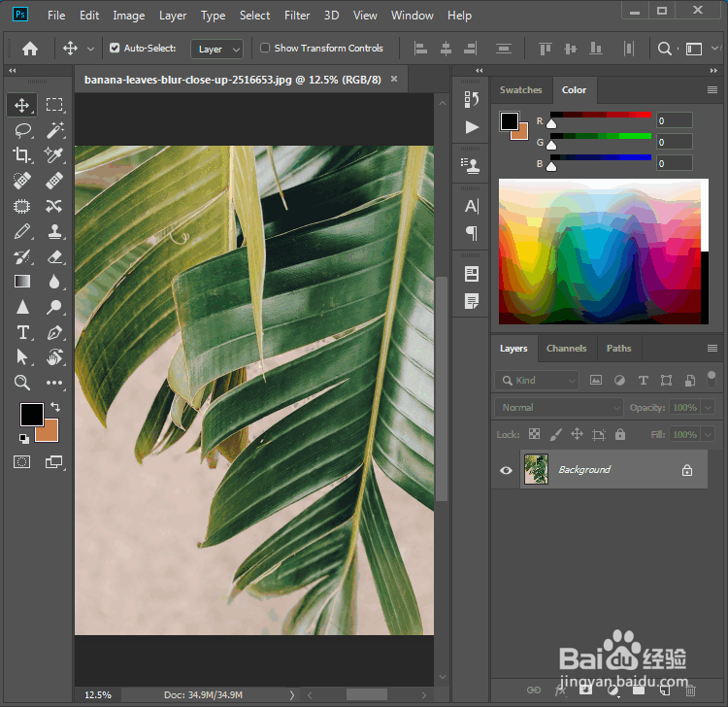The image size is (728, 707).
Task: Select the Horizontal Type tool
Action: pos(22,332)
